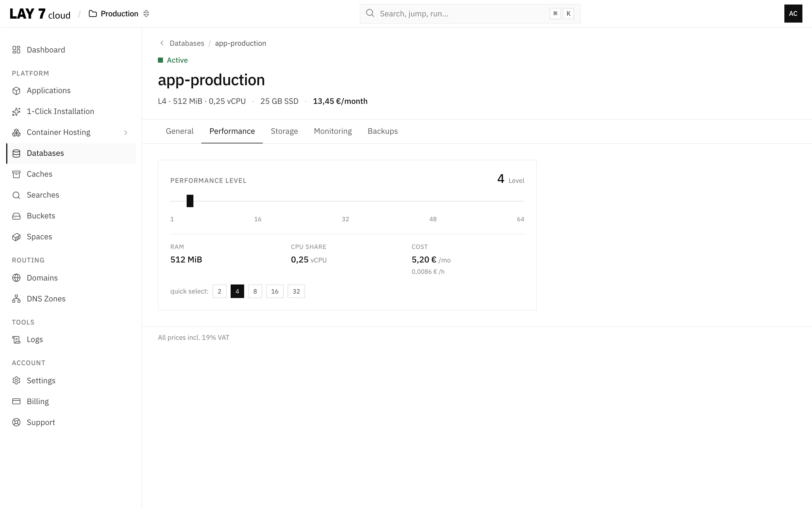
Task: Click the Dashboard grid icon
Action: [16, 50]
